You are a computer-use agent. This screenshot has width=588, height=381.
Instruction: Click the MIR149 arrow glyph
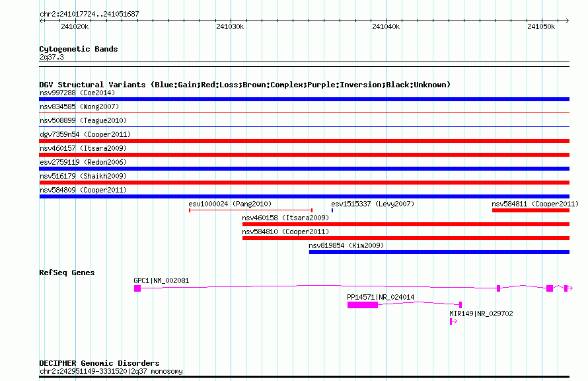pyautogui.click(x=453, y=321)
